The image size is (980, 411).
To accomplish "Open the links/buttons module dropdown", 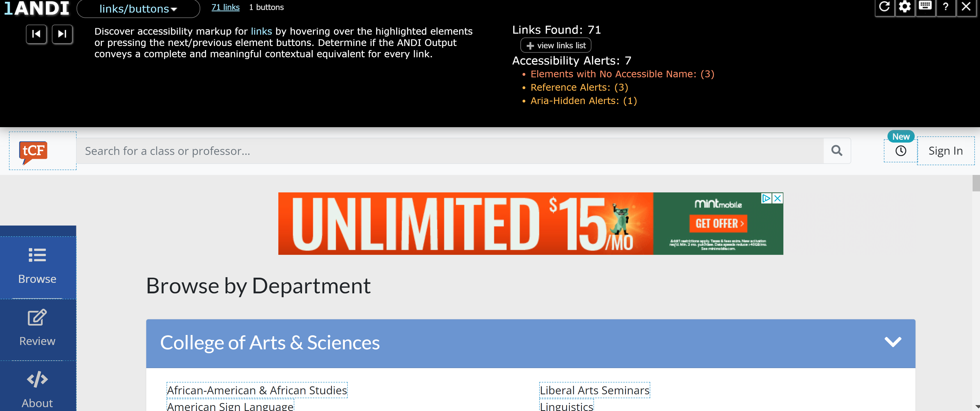I will coord(138,9).
